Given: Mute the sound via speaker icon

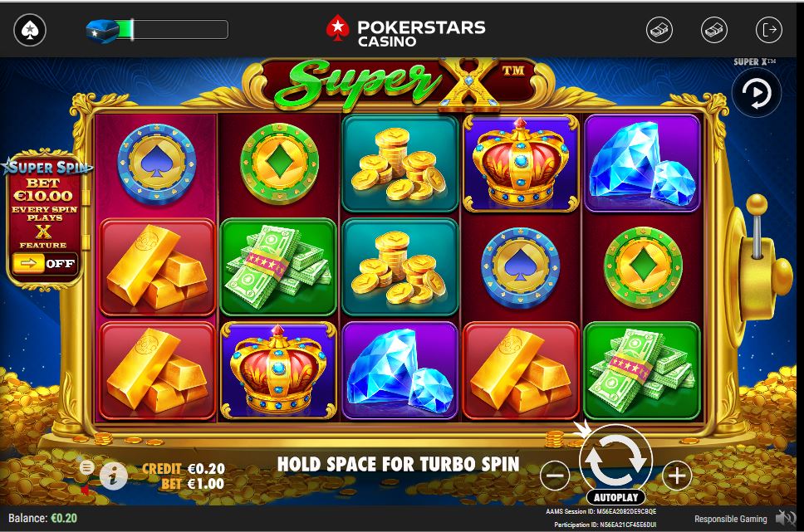Looking at the screenshot, I should [x=785, y=518].
